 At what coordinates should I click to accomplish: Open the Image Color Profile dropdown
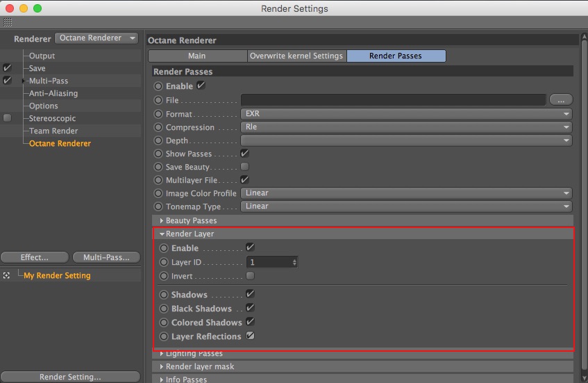pyautogui.click(x=406, y=193)
